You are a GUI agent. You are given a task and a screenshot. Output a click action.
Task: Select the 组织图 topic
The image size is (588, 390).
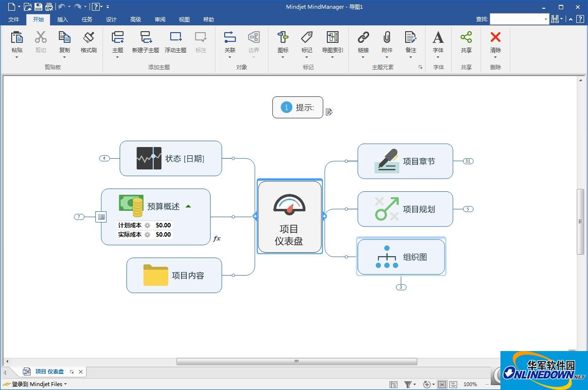[401, 257]
